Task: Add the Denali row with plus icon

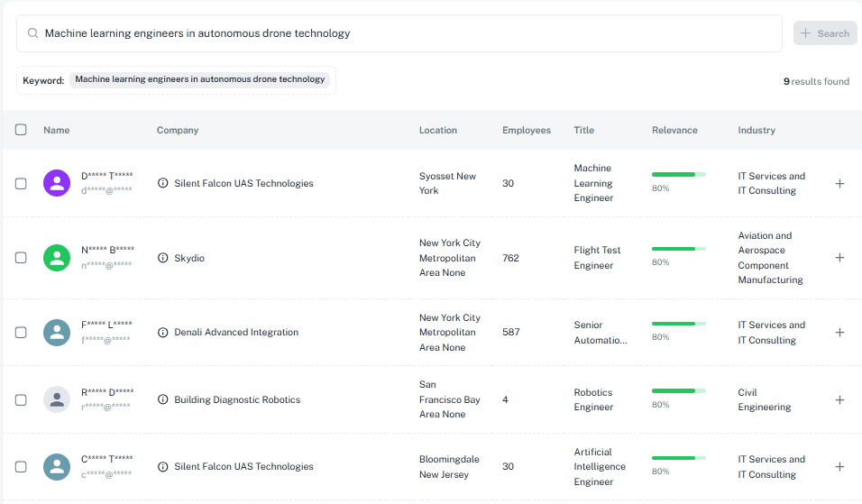Action: point(839,333)
